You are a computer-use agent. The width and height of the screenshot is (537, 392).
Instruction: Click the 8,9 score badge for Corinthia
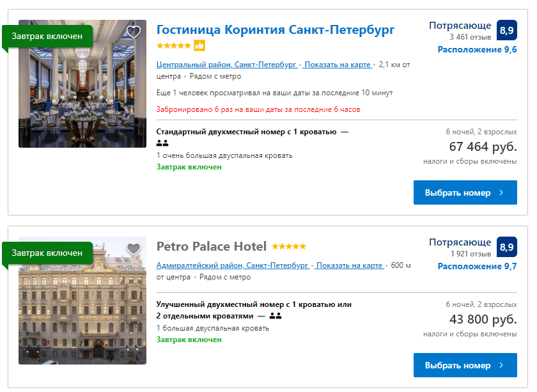(506, 31)
